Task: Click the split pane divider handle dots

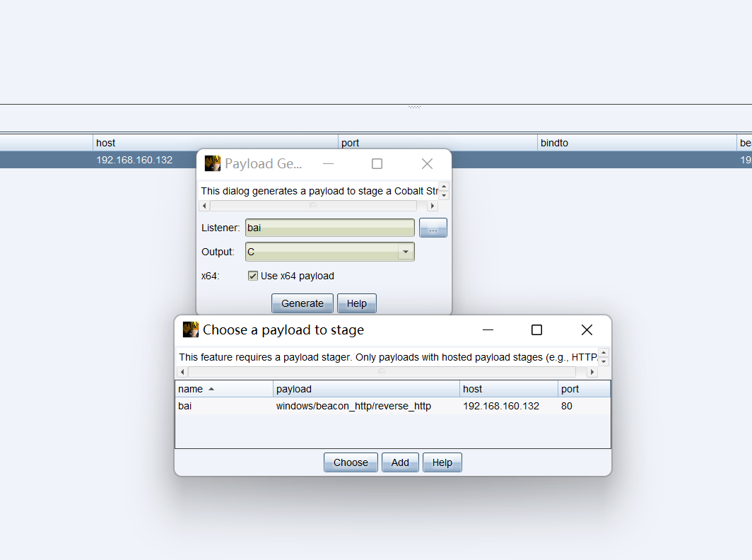Action: (x=414, y=107)
